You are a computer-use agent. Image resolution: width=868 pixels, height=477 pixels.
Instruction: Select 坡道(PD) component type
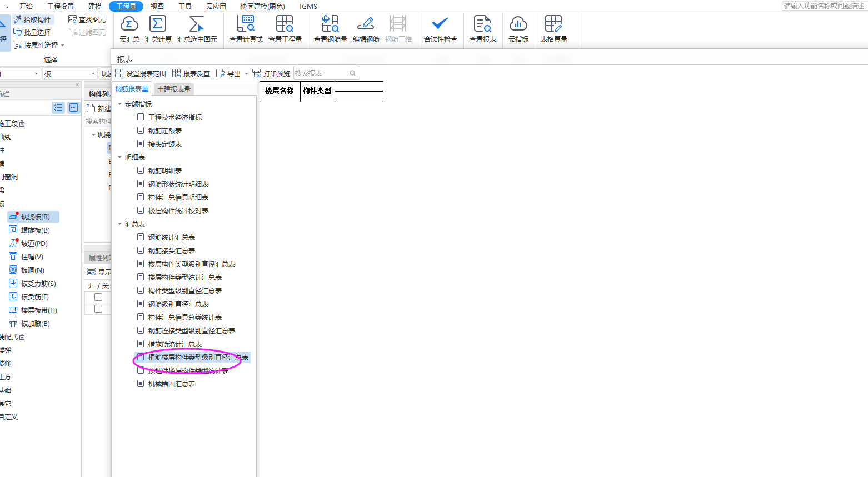(x=28, y=244)
